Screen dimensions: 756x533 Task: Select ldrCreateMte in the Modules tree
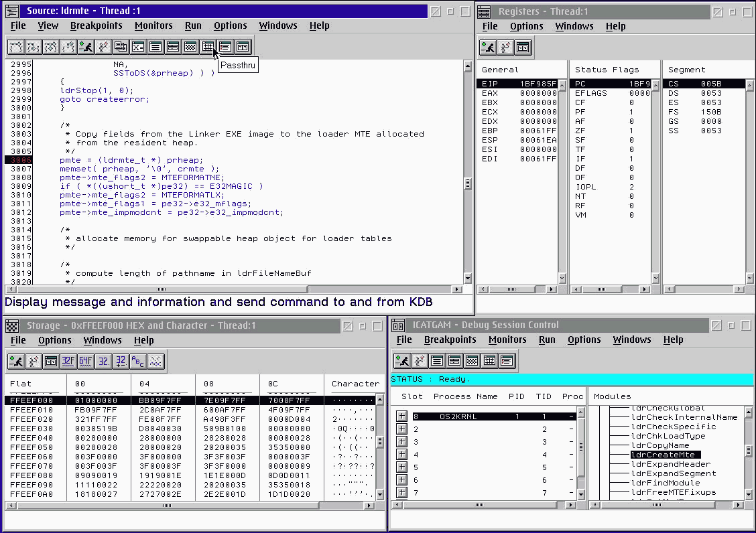click(665, 455)
